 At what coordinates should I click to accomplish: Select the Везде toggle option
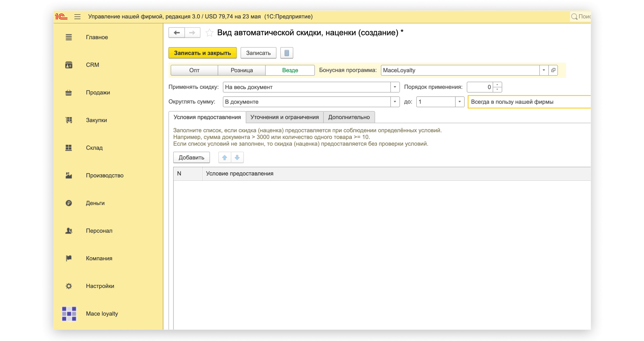point(290,70)
